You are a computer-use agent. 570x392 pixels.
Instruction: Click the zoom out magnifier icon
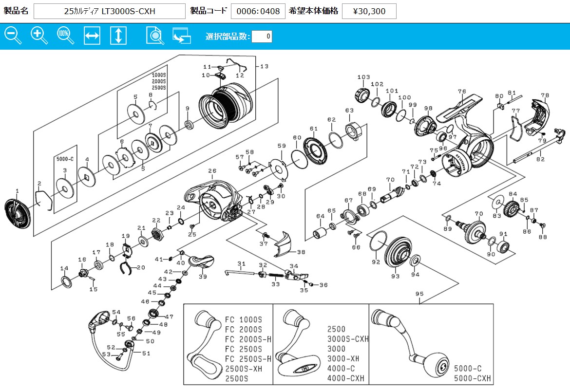coord(13,36)
